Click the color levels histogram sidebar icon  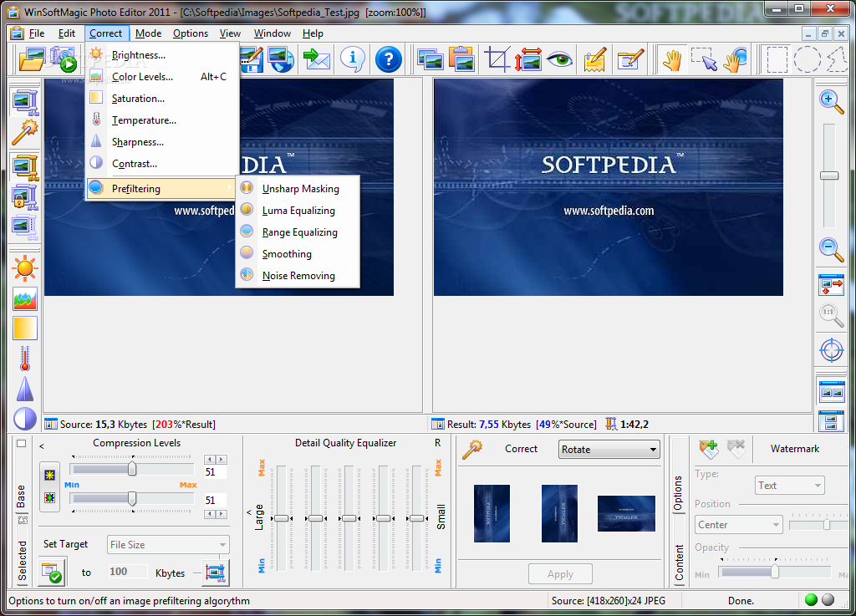click(x=25, y=299)
